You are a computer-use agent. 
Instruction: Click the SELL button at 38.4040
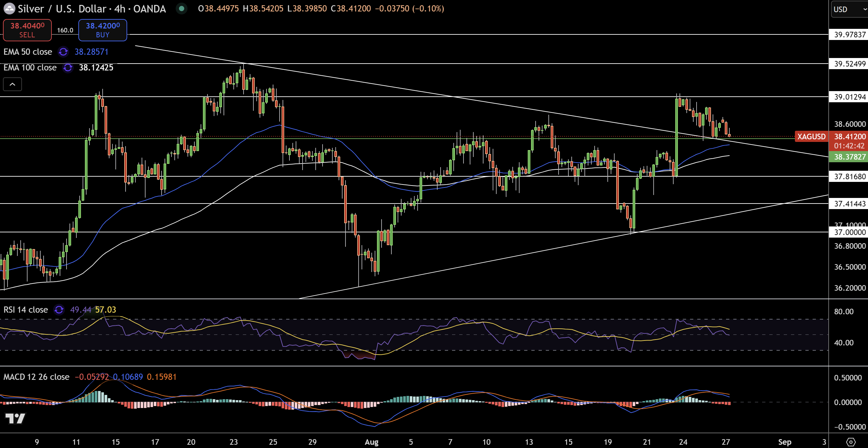[27, 30]
